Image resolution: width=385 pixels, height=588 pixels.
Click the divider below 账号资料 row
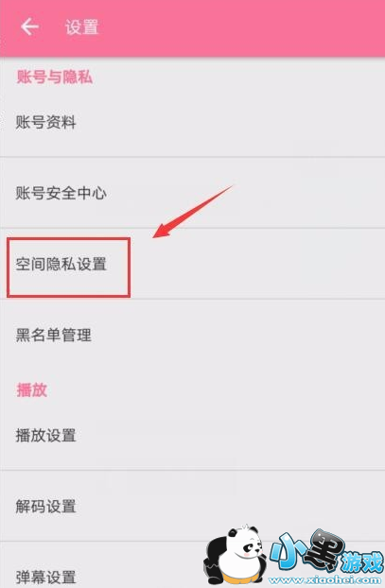[193, 157]
